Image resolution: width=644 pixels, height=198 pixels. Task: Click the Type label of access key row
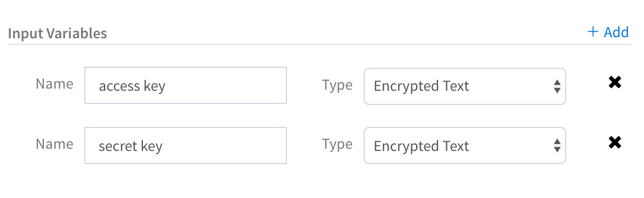[337, 85]
